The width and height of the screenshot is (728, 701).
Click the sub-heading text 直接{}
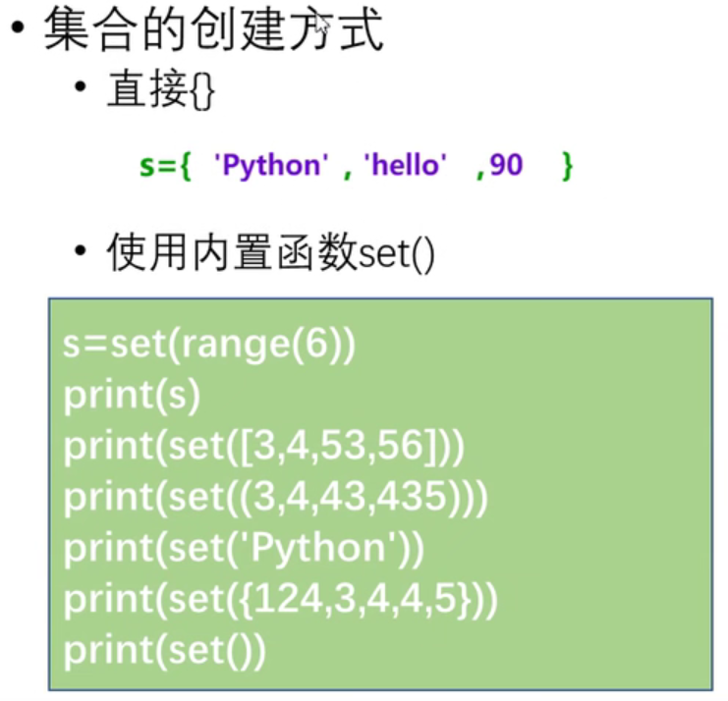click(159, 93)
